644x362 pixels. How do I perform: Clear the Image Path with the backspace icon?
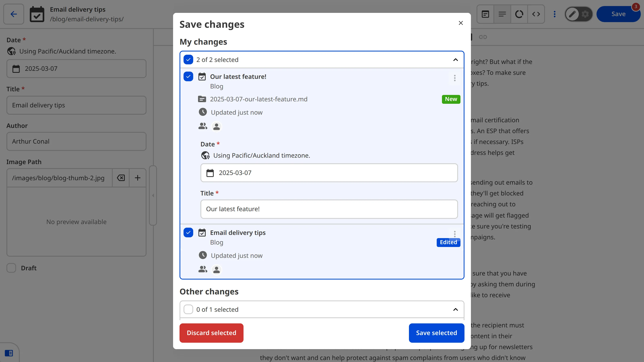[x=121, y=178]
